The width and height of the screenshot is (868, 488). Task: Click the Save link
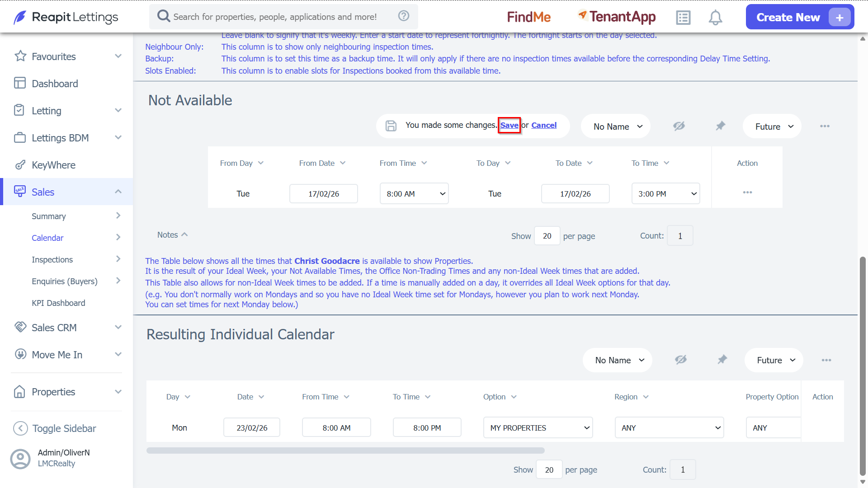[509, 125]
